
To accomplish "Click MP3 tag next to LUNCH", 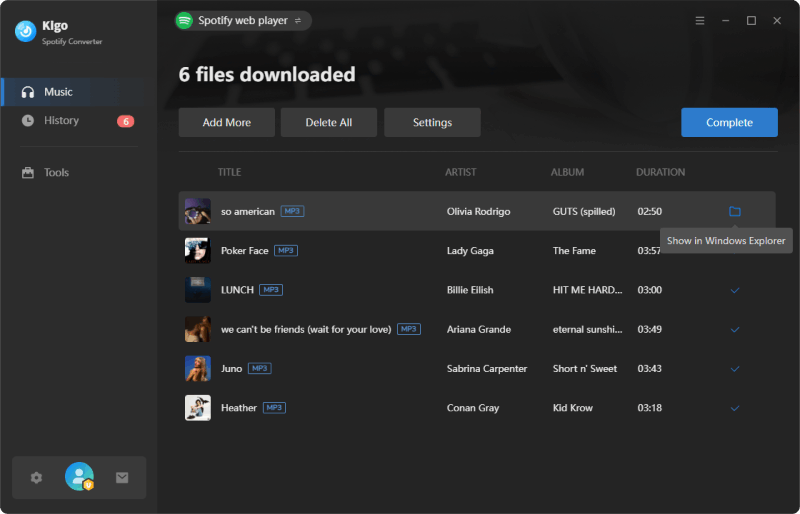I will pyautogui.click(x=271, y=290).
